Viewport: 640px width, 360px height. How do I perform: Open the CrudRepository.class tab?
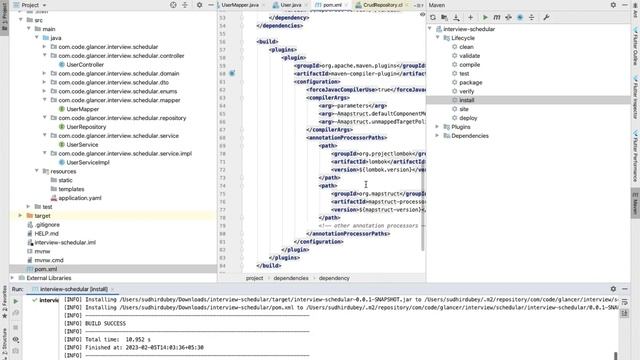(x=382, y=5)
